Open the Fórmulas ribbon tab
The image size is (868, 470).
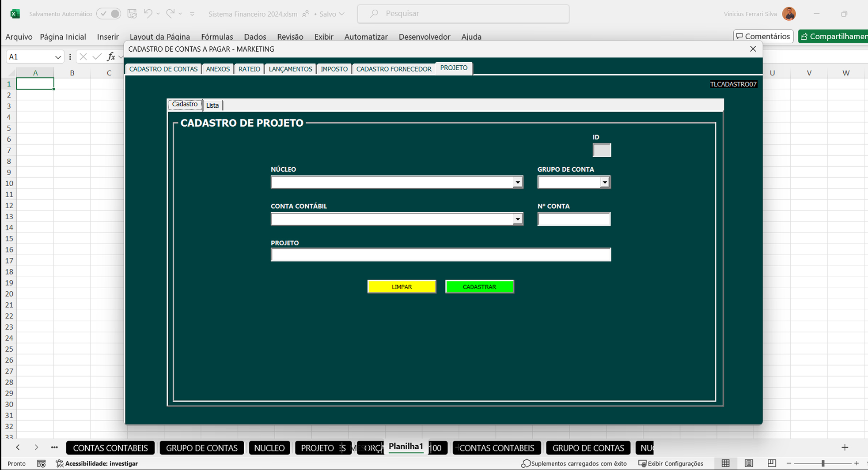click(x=217, y=37)
